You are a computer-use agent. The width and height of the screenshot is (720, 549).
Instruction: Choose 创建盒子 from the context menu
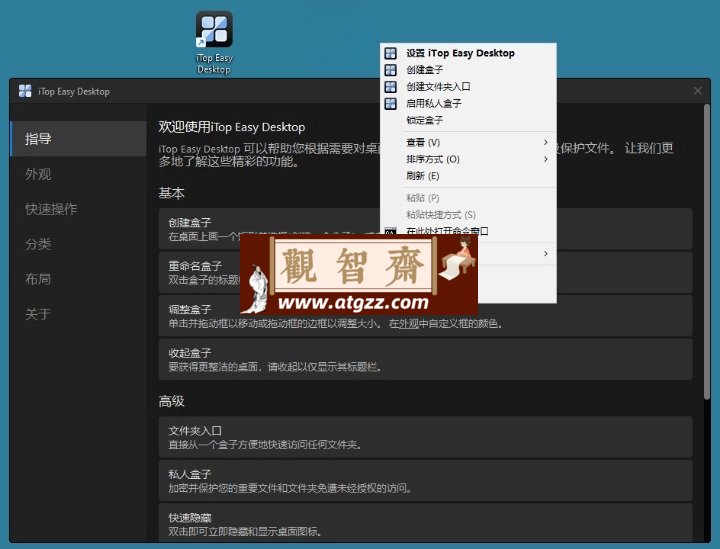(468, 70)
